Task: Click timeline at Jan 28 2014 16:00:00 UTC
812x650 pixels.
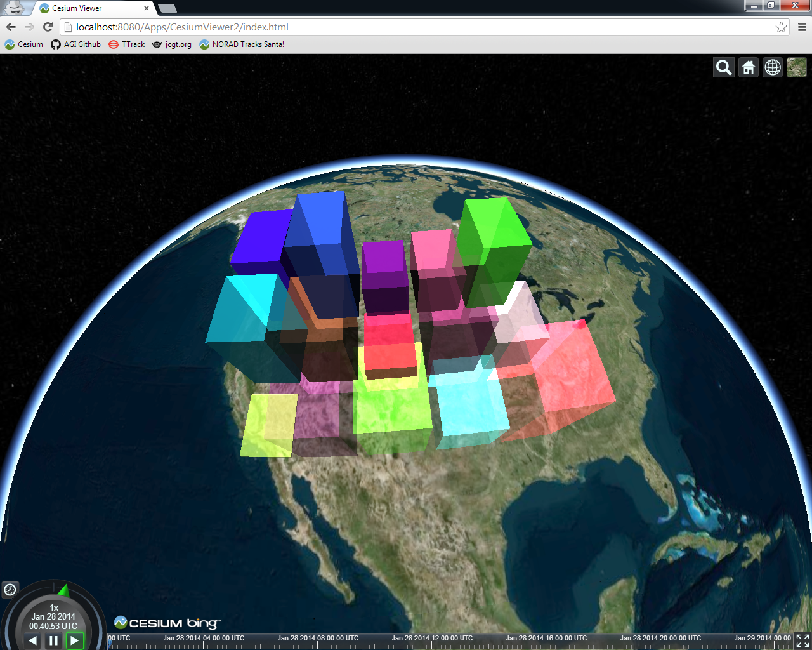Action: coord(546,639)
